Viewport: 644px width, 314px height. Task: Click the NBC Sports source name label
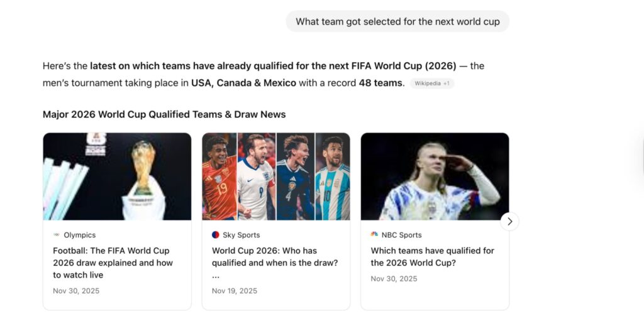402,235
